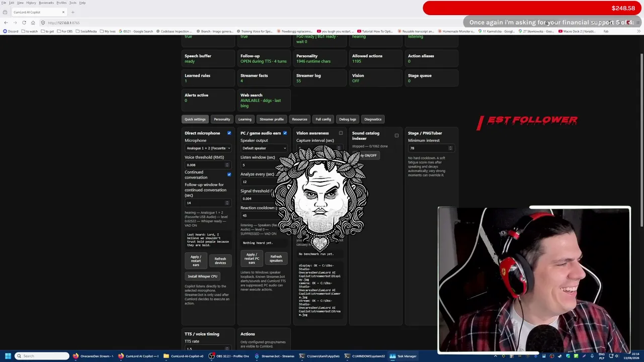This screenshot has width=644, height=362.
Task: Click the Install Whisper CPU button
Action: pos(203,276)
